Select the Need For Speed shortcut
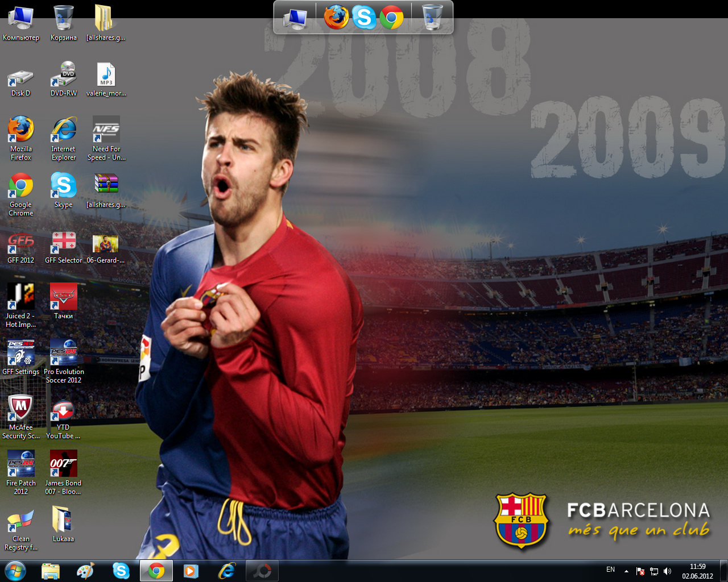 click(x=106, y=139)
